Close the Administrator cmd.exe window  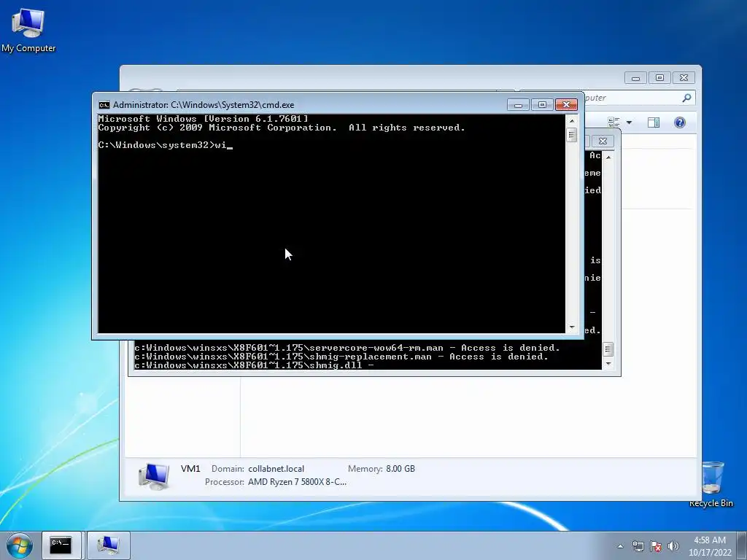click(x=566, y=105)
